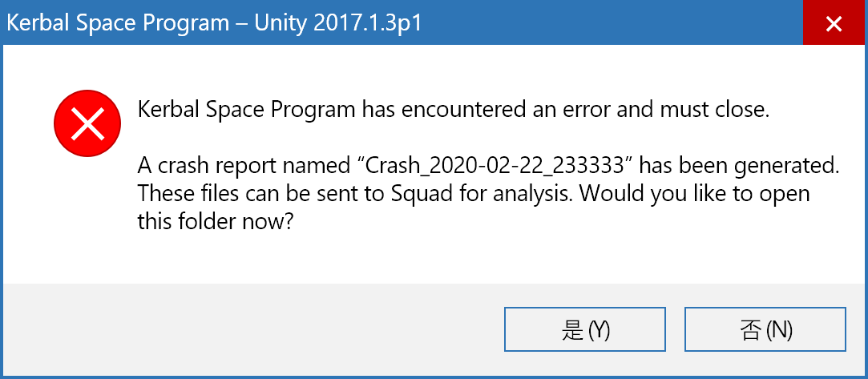Click the text "this folder now?"
The height and width of the screenshot is (379, 868).
pos(215,222)
